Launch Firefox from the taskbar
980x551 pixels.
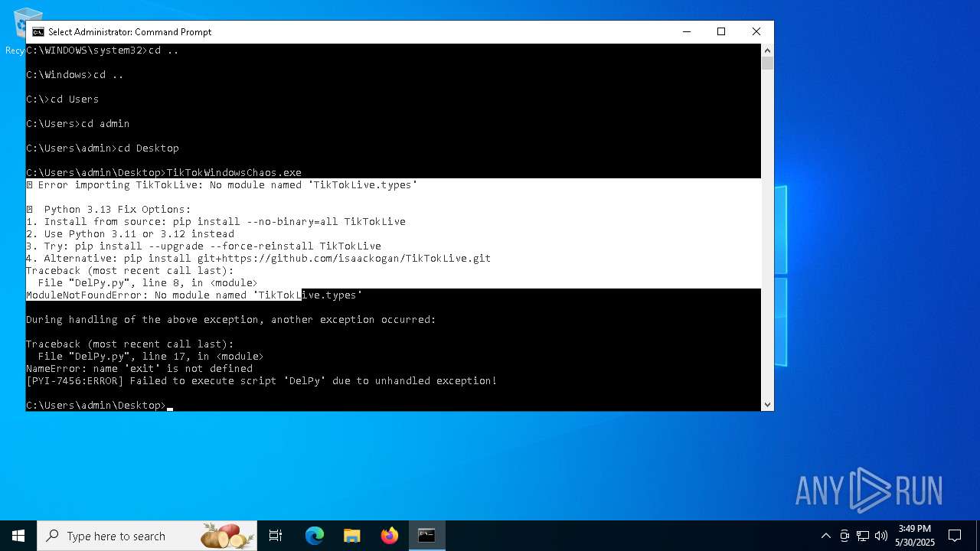click(x=390, y=536)
